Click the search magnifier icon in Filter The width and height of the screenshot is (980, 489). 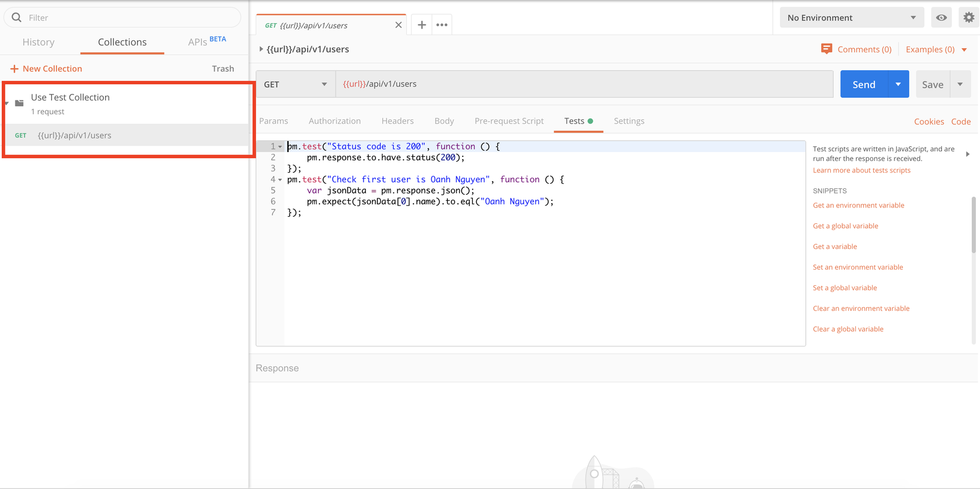17,17
